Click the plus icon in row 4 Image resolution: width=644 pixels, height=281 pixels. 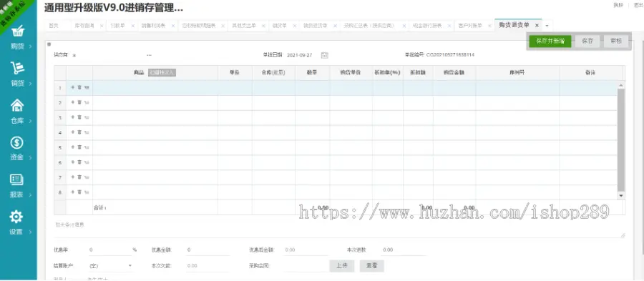pos(73,132)
